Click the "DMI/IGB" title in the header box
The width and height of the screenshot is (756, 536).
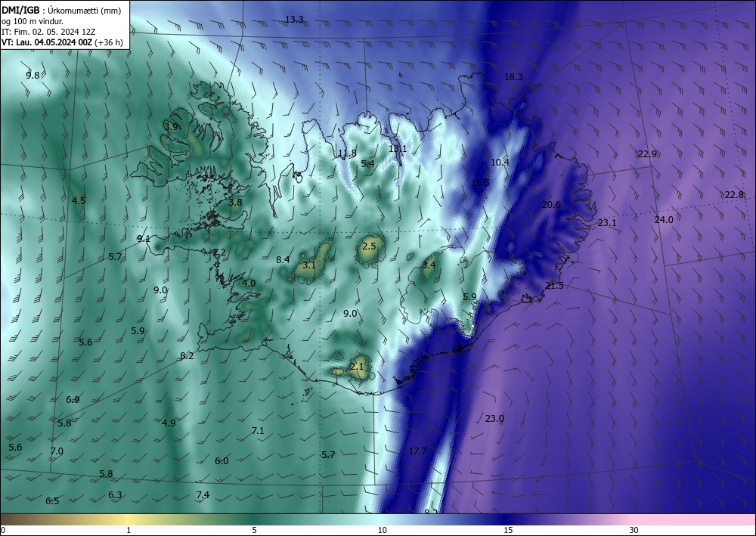(x=20, y=10)
